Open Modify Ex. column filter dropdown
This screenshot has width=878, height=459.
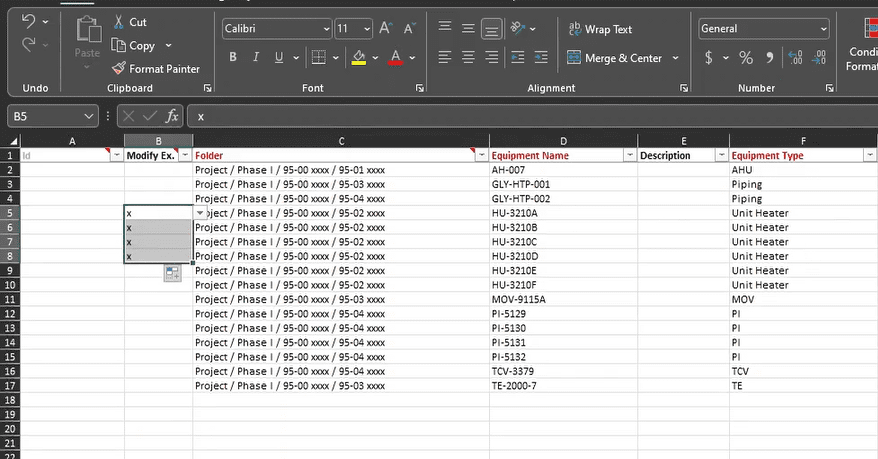(185, 155)
